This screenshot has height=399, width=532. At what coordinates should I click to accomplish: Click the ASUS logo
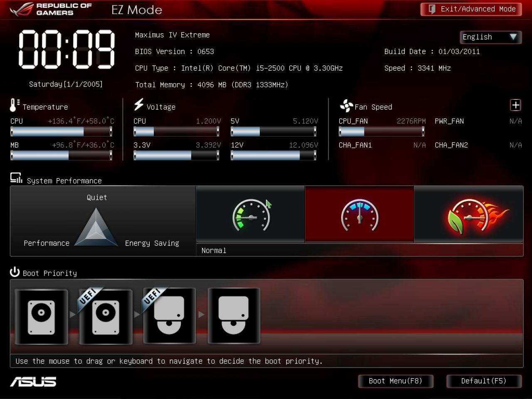33,382
